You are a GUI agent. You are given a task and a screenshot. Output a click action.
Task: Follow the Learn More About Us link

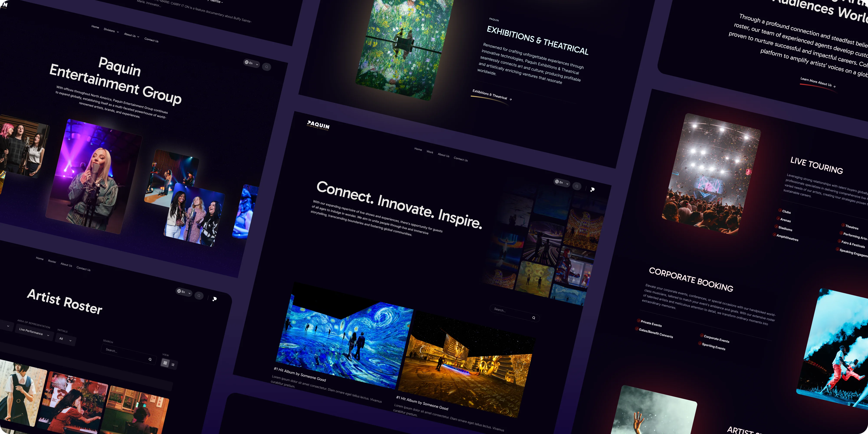pyautogui.click(x=818, y=82)
